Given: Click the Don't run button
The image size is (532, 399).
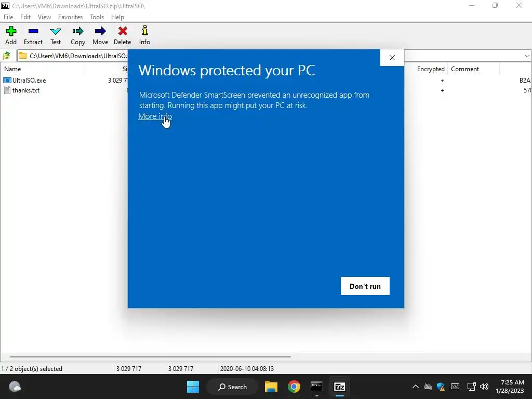Looking at the screenshot, I should 365,286.
